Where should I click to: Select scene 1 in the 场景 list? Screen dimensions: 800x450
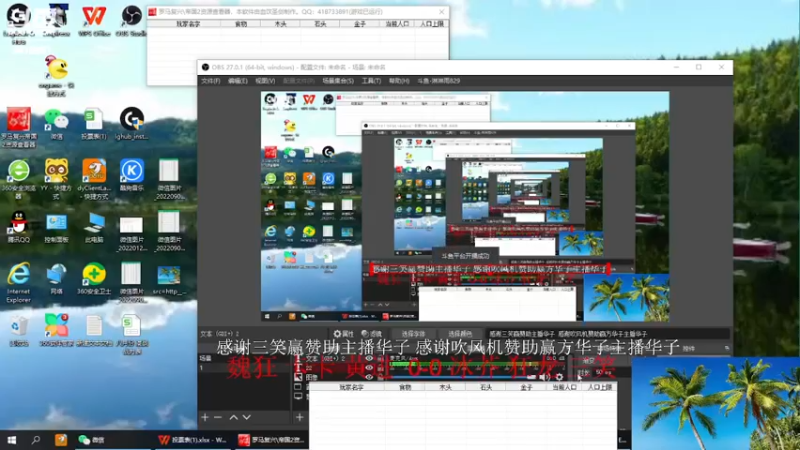point(244,368)
